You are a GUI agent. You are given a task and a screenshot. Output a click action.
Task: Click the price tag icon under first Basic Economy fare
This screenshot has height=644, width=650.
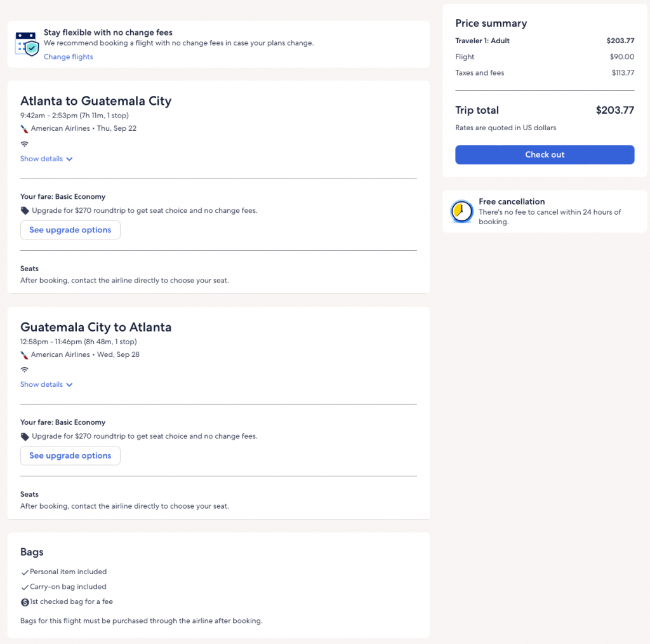(x=25, y=211)
